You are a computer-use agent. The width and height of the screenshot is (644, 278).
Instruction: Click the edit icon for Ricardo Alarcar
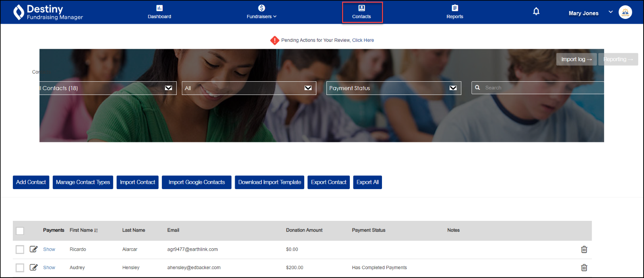point(34,249)
